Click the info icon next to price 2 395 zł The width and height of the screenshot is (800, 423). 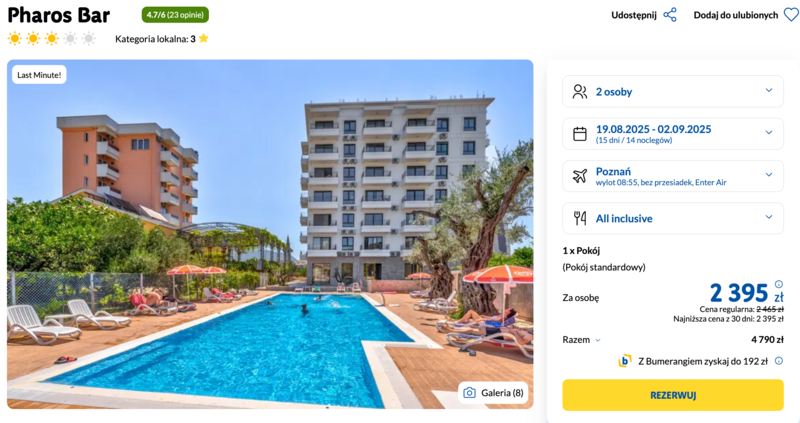[779, 284]
